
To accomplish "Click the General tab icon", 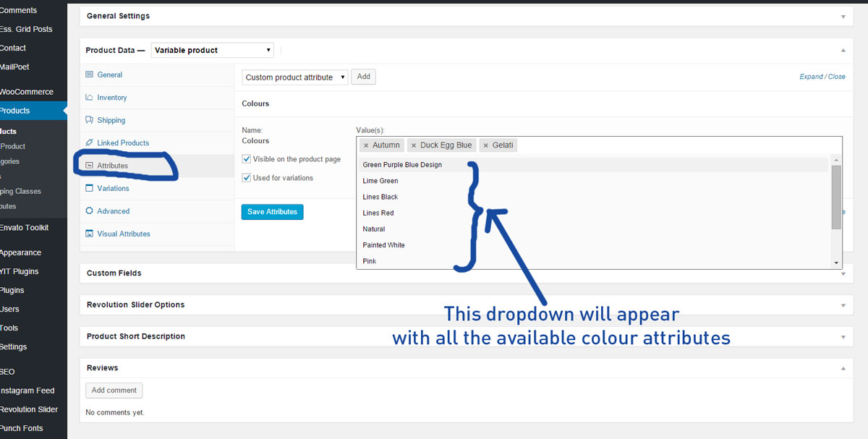I will 90,74.
